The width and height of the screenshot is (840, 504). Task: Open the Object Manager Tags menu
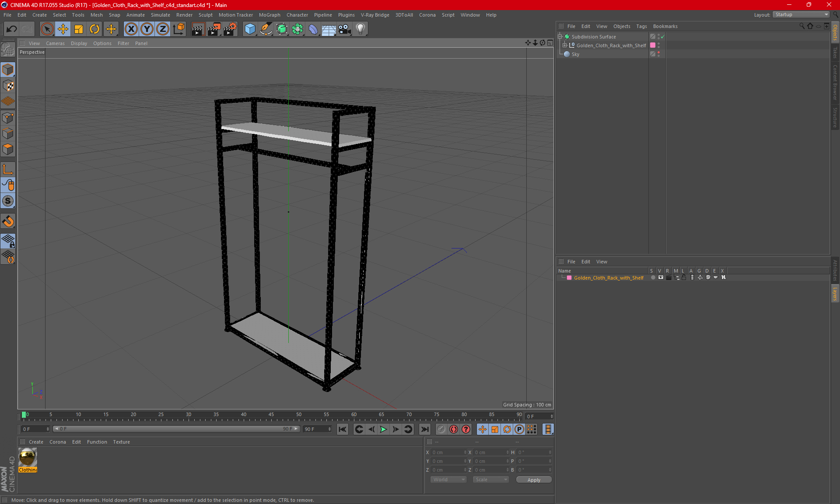coord(641,26)
